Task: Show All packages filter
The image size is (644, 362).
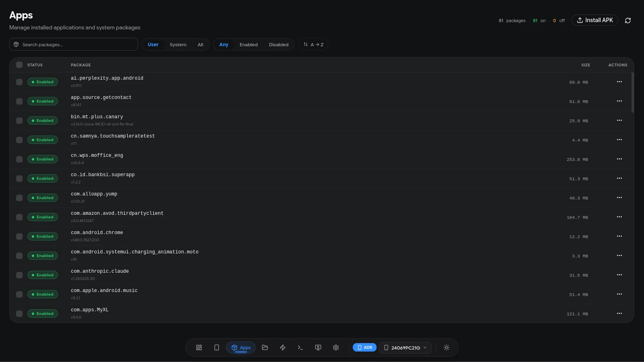Action: (200, 45)
